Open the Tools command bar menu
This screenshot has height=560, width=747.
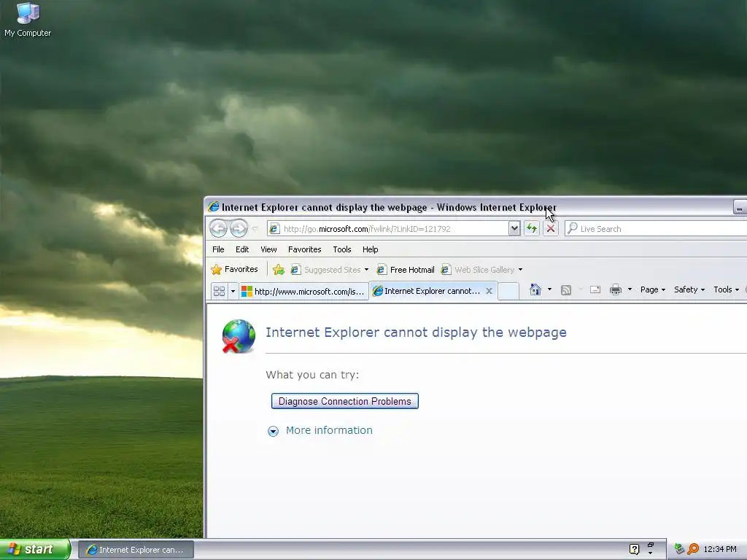coord(726,289)
